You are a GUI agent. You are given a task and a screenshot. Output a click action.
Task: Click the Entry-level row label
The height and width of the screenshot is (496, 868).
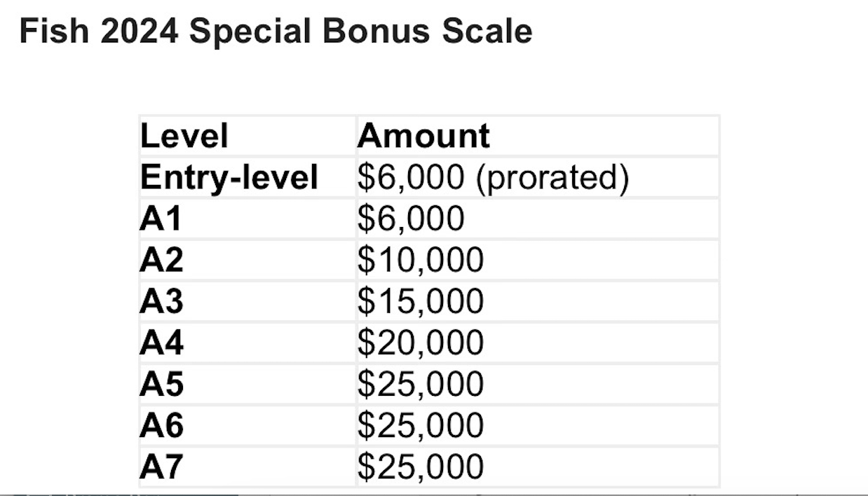(229, 178)
